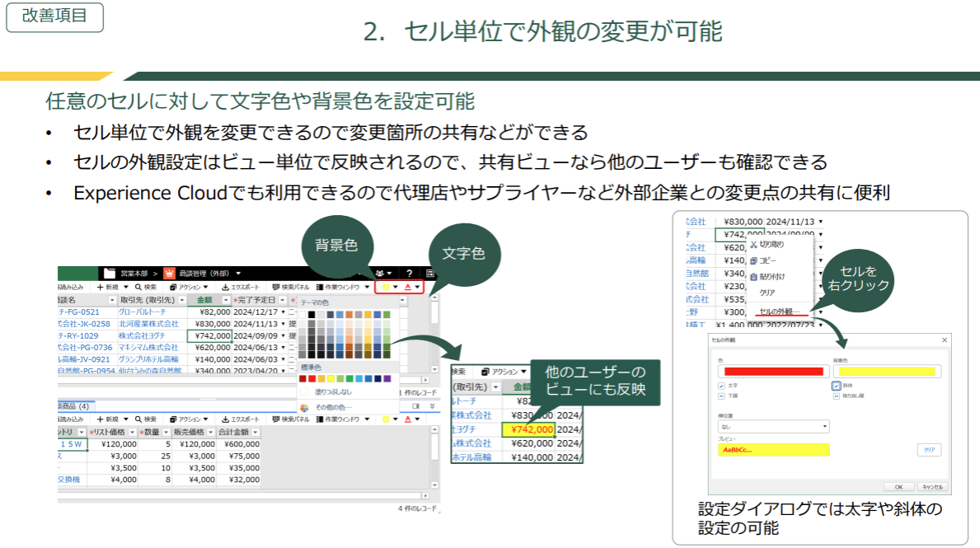980x548 pixels.
Task: Select the yellow-highlighted ¥742,000 cell in the shared view
Action: coord(528,429)
